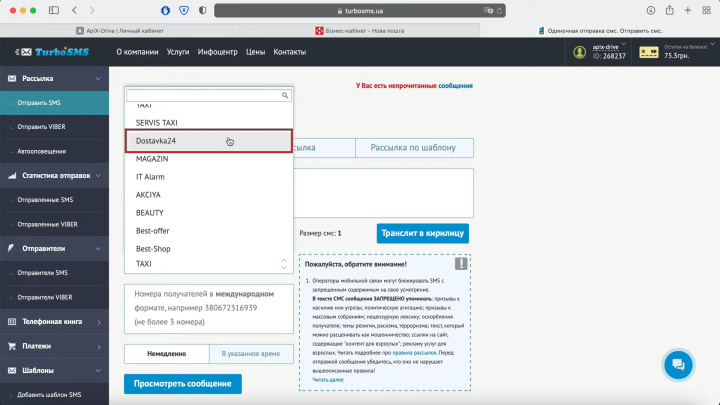Click Транслит в кириллицу button

(x=422, y=233)
